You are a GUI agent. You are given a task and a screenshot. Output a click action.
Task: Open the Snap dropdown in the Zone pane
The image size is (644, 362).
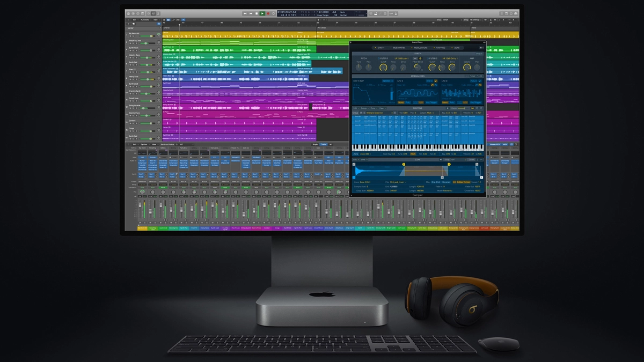(x=458, y=159)
